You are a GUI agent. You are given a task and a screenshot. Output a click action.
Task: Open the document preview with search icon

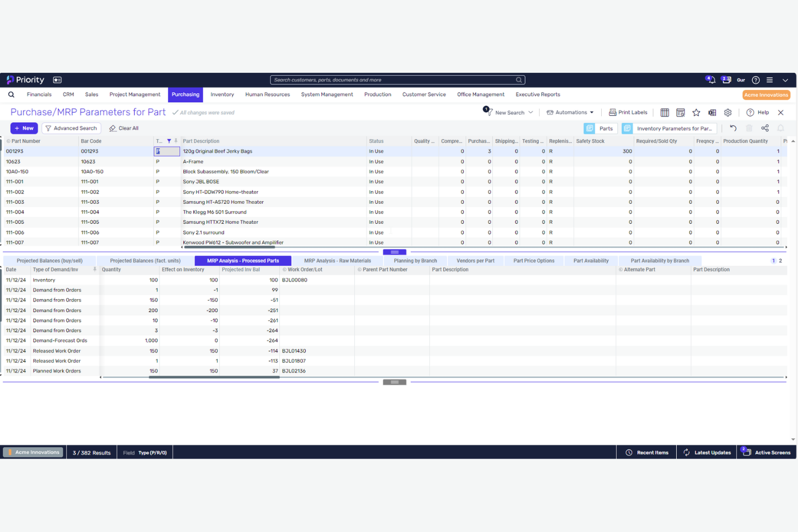(x=680, y=112)
